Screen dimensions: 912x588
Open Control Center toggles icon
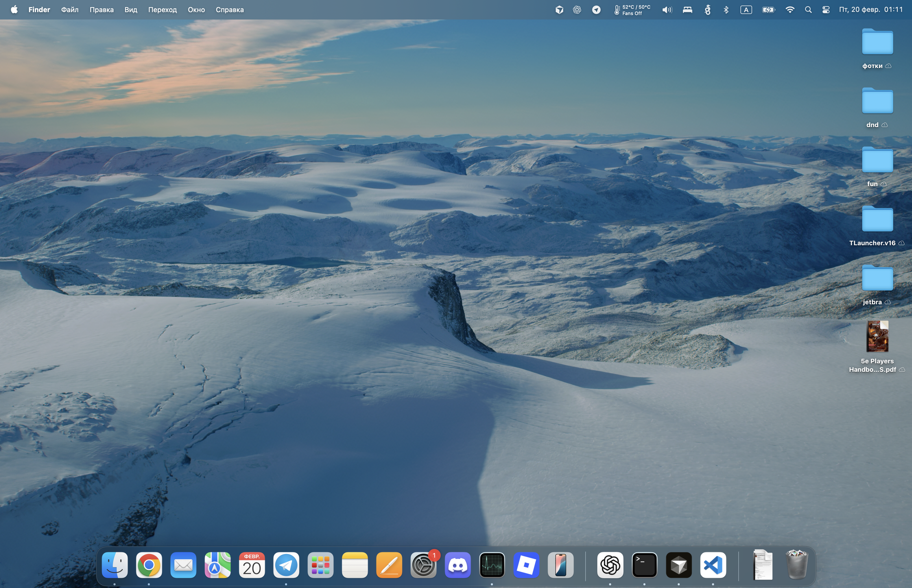(x=826, y=10)
